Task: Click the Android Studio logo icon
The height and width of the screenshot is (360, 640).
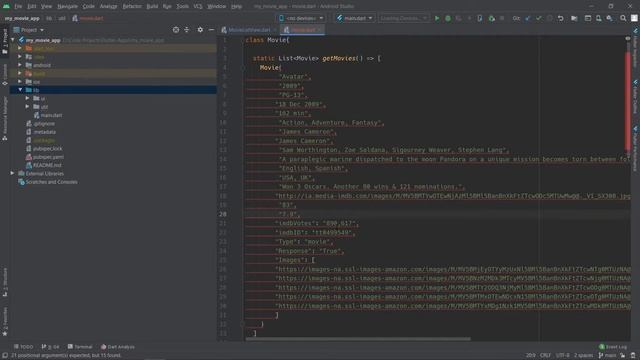Action: click(6, 6)
